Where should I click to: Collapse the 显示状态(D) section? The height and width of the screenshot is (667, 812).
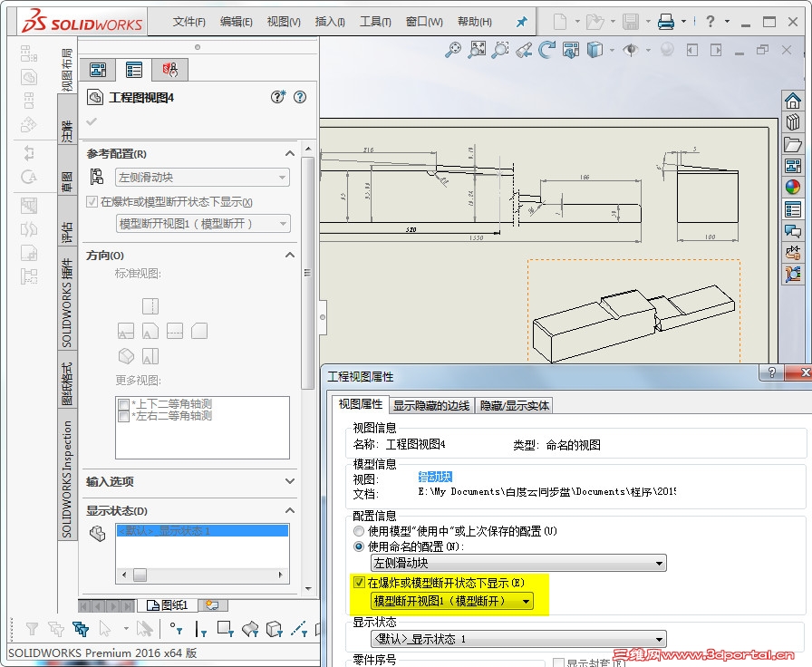pyautogui.click(x=290, y=510)
